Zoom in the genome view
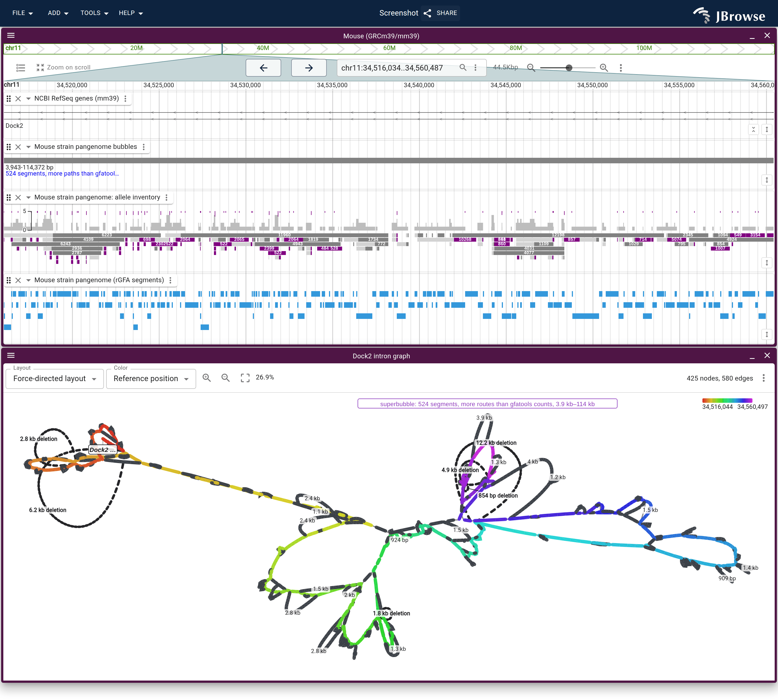 pyautogui.click(x=604, y=68)
